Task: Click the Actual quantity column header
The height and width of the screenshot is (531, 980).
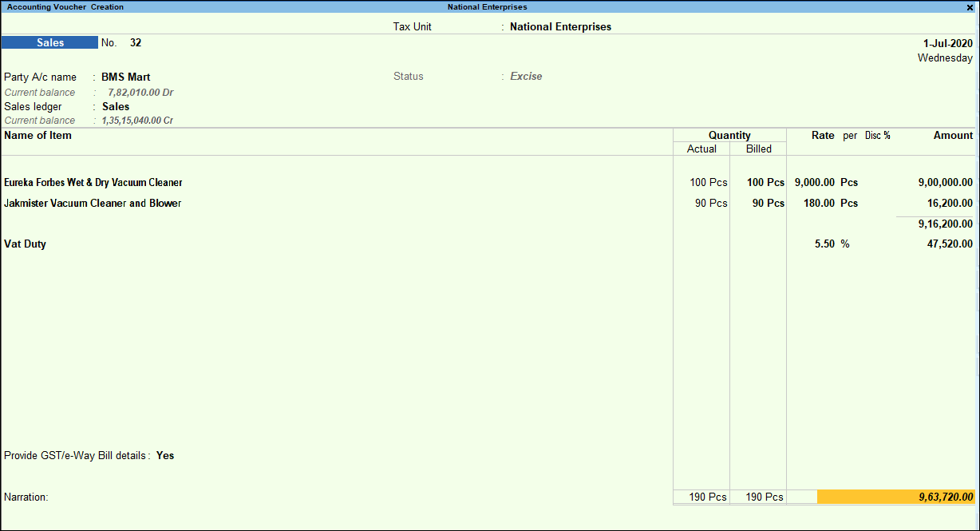Action: 701,149
